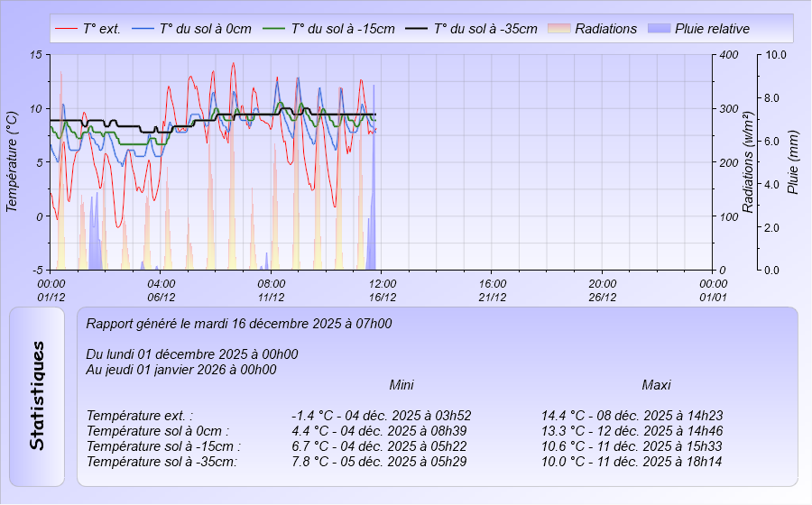
Task: Select the 'T° du sol à -15cm' legend label
Action: click(x=342, y=29)
